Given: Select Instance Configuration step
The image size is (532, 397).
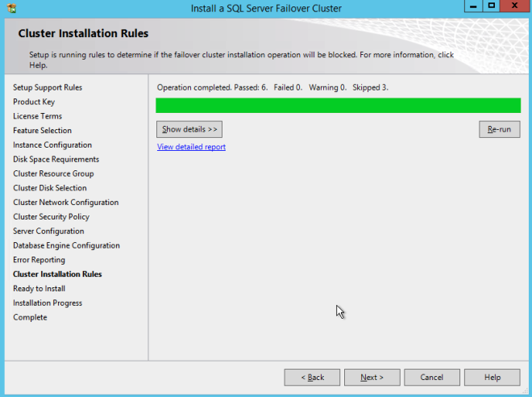Looking at the screenshot, I should pos(52,145).
